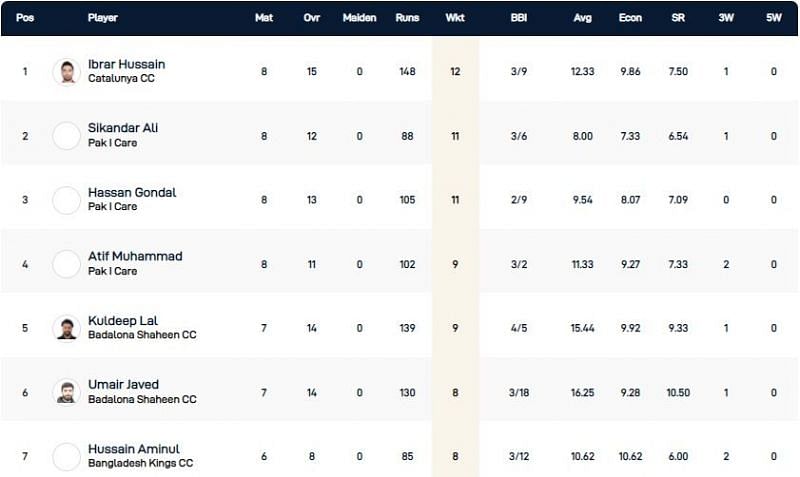
Task: Sort table by Runs column header
Action: pos(407,18)
